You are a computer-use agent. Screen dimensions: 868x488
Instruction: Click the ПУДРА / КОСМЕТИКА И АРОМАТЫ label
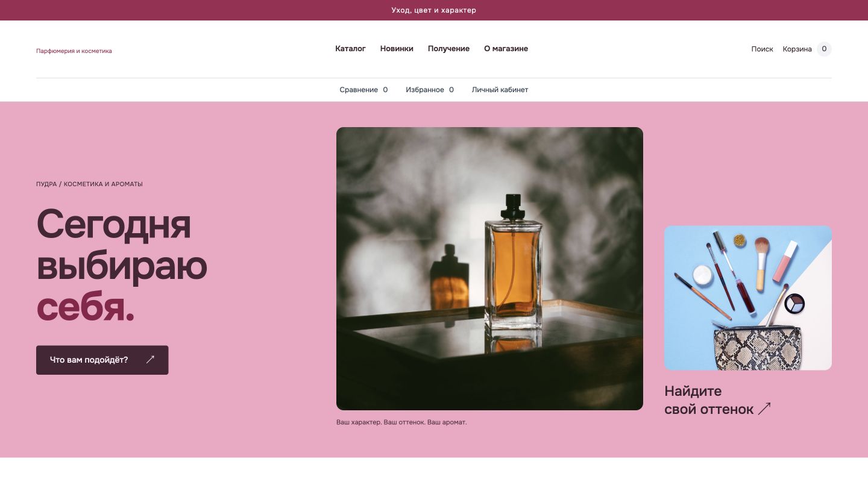89,184
